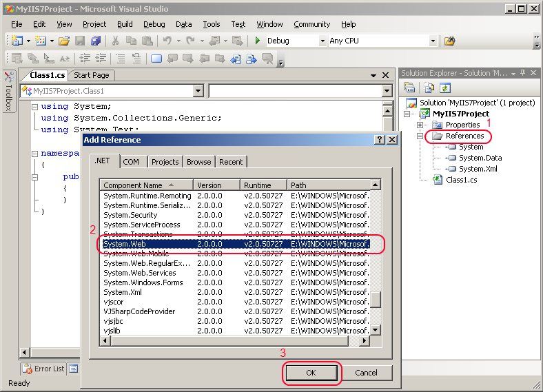Open the File menu
The width and height of the screenshot is (543, 392).
tap(17, 24)
